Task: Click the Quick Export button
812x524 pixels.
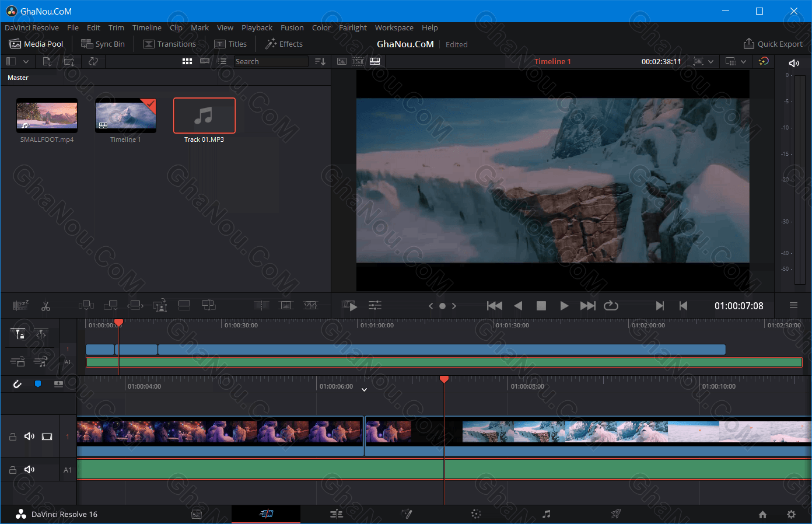Action: click(x=773, y=44)
